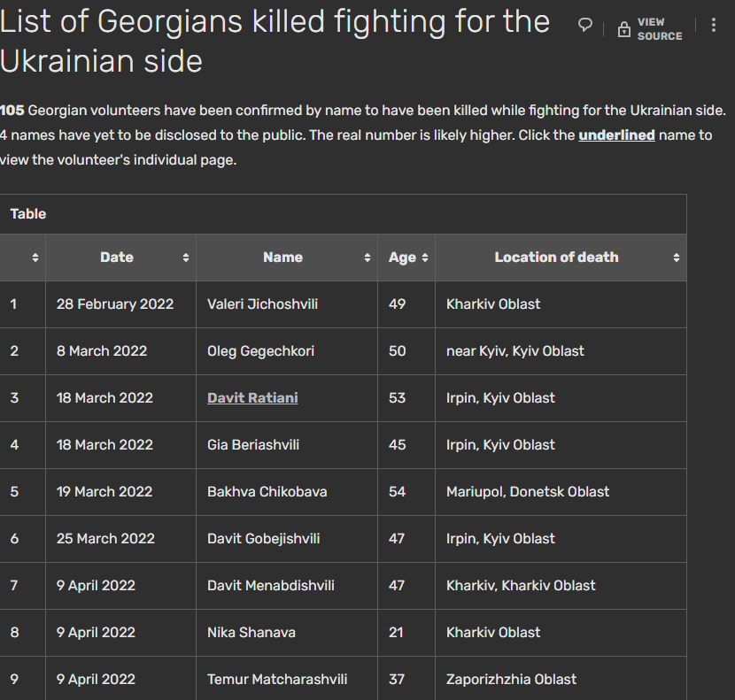Image resolution: width=735 pixels, height=700 pixels.
Task: Click date 19 March 2022
Action: 104,491
